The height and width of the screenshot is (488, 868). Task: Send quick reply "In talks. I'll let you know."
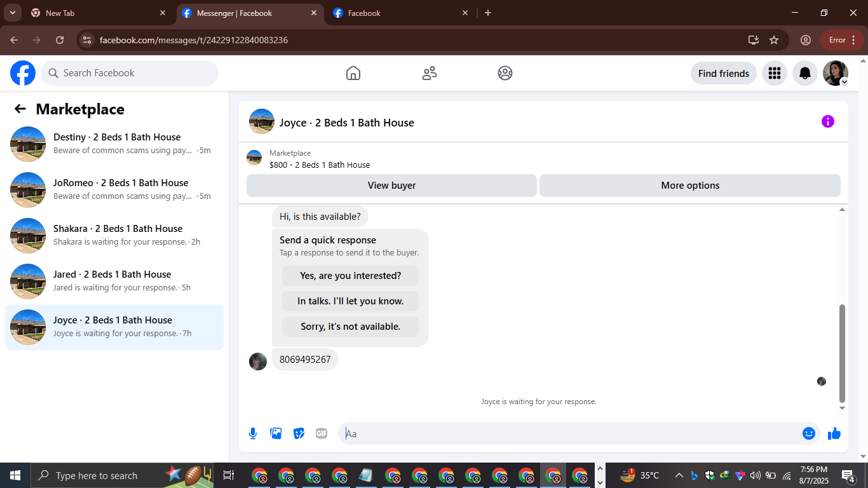coord(351,301)
